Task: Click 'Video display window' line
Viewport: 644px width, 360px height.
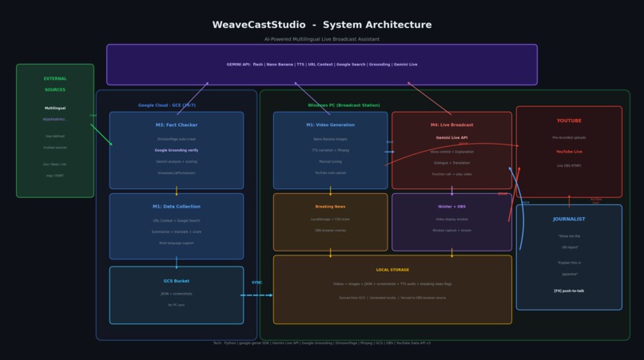Action: 451,220
